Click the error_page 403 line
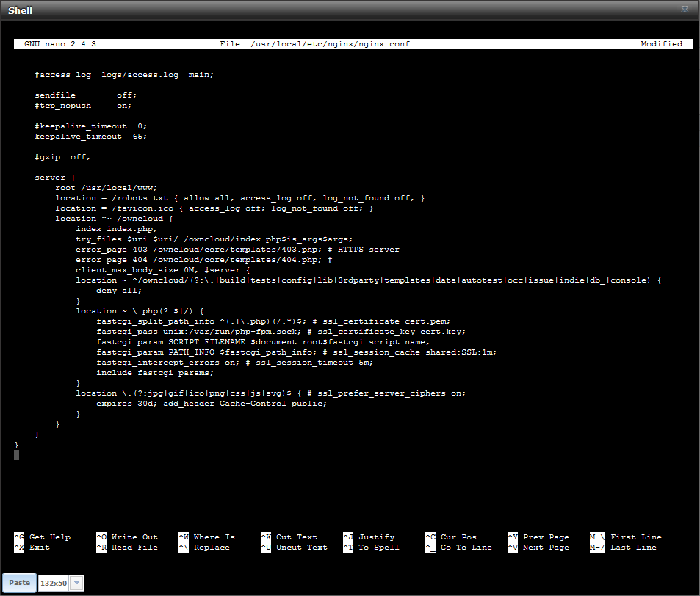Image resolution: width=700 pixels, height=596 pixels. coord(237,250)
